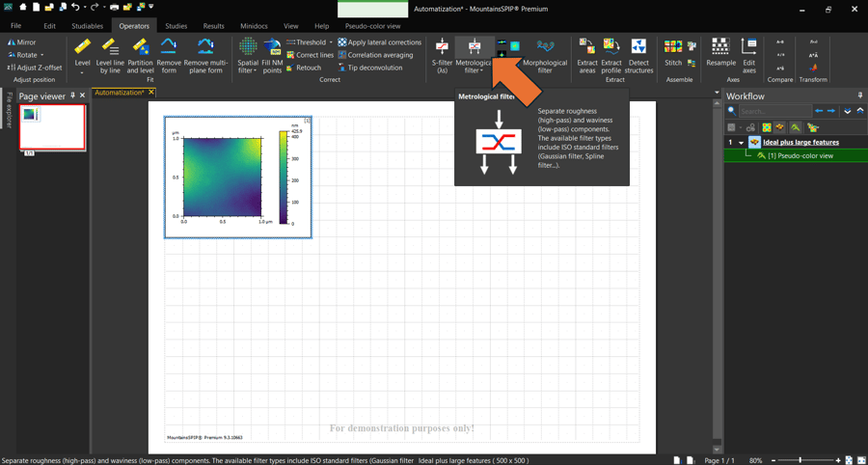Image resolution: width=868 pixels, height=465 pixels.
Task: Click the Workflow search magnifier icon
Action: [732, 111]
